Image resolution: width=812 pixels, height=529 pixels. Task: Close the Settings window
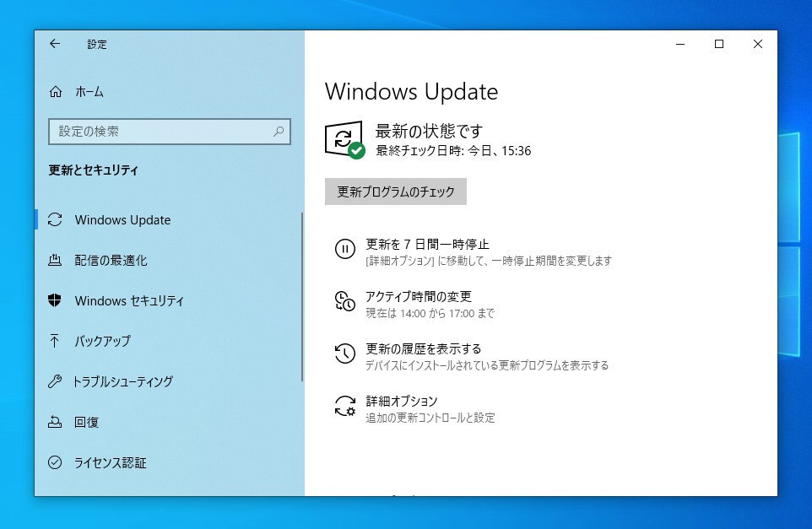point(758,44)
